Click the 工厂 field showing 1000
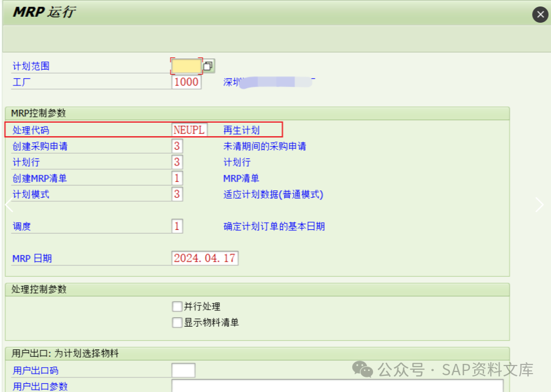 [x=186, y=81]
